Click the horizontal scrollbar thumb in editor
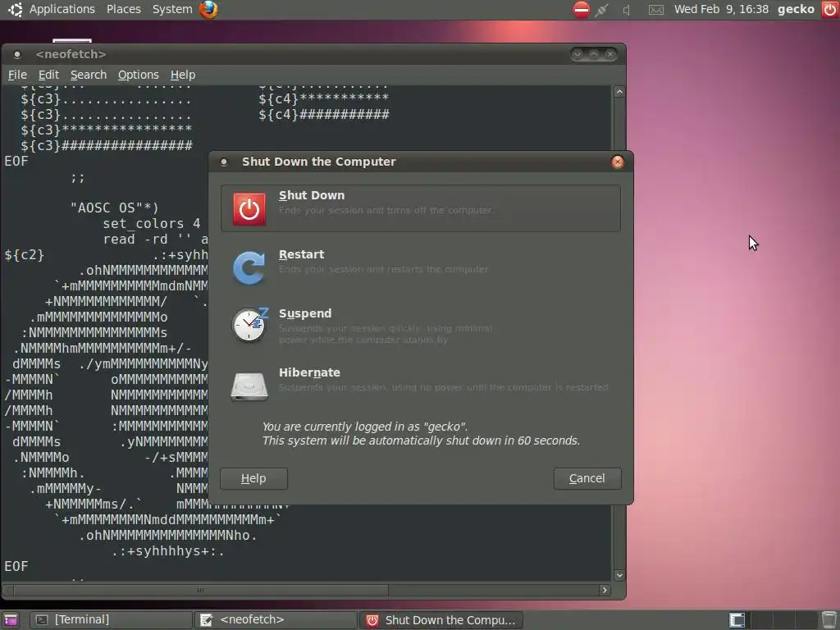This screenshot has height=630, width=840. [200, 590]
